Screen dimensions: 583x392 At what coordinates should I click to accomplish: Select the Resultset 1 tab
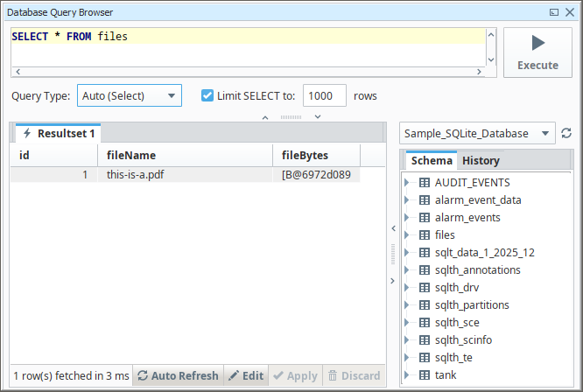coord(59,134)
